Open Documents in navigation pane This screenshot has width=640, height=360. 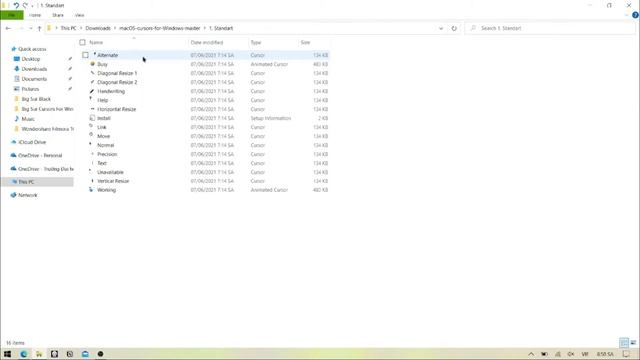pos(34,79)
